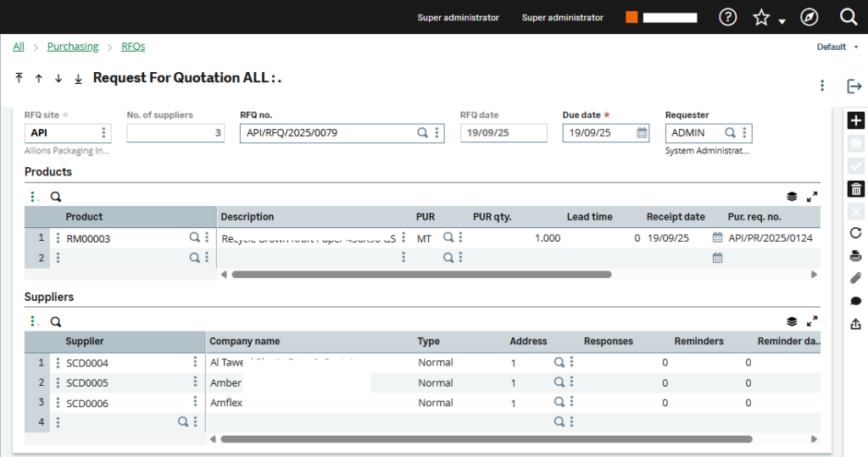This screenshot has width=868, height=457.
Task: Click the printer icon in right panel
Action: pos(855,256)
